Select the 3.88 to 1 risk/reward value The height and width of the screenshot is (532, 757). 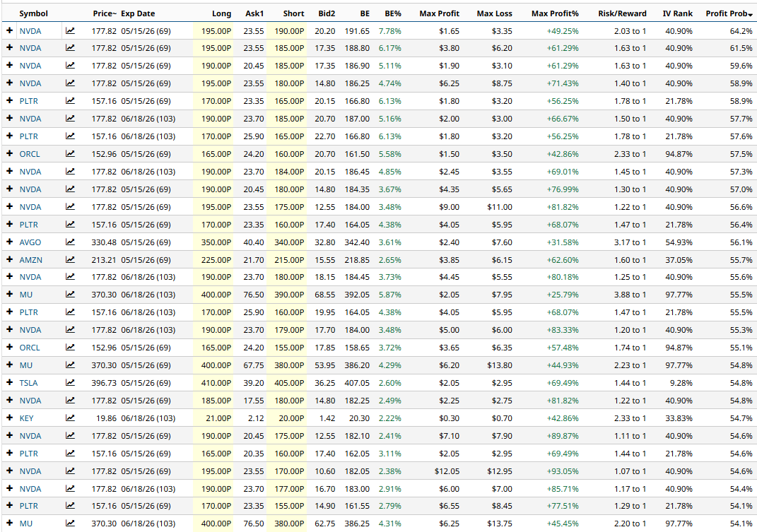630,295
